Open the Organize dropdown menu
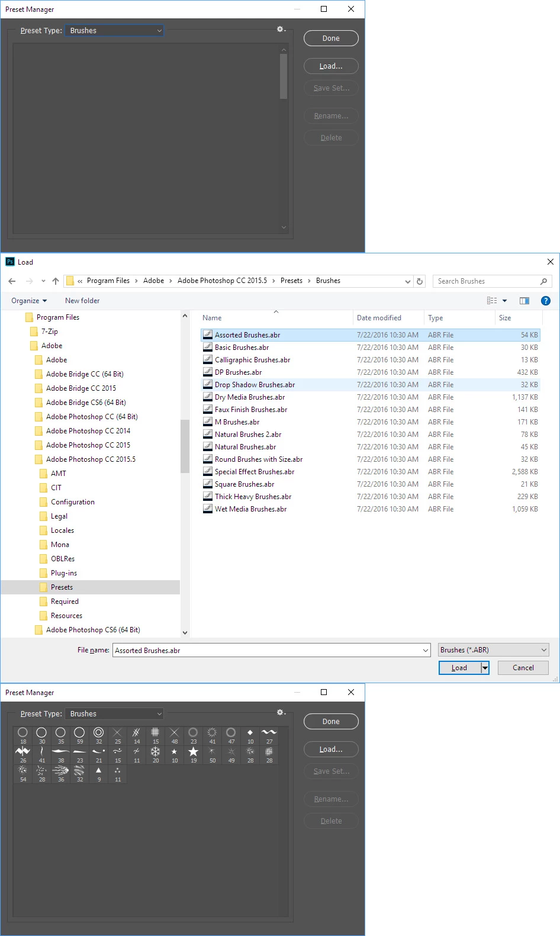560x936 pixels. (x=29, y=301)
